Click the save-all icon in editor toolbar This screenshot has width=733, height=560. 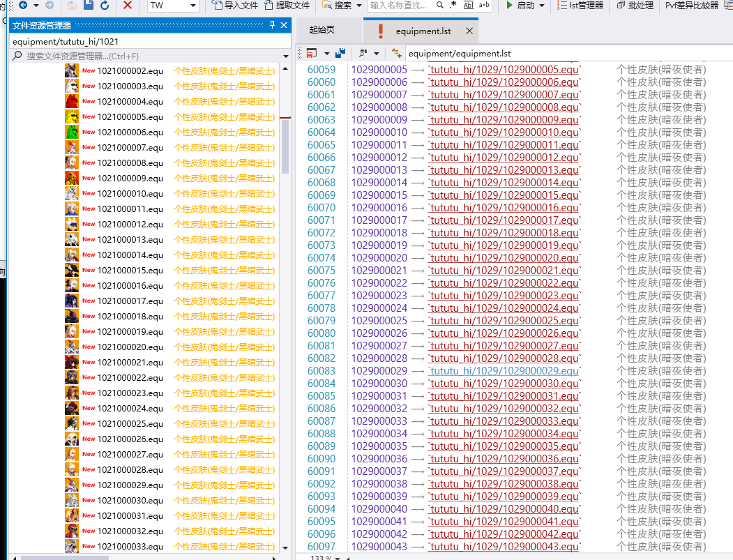[340, 53]
